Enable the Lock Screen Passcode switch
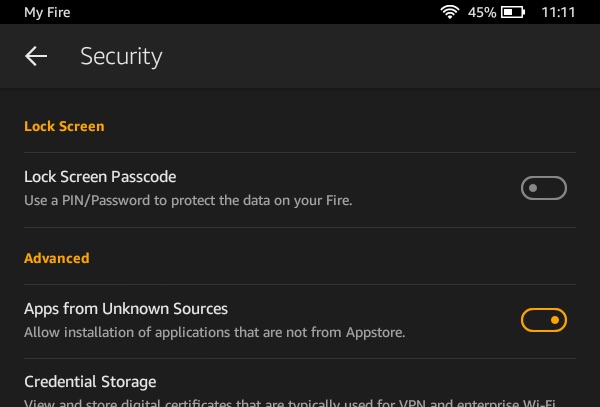 click(x=544, y=188)
